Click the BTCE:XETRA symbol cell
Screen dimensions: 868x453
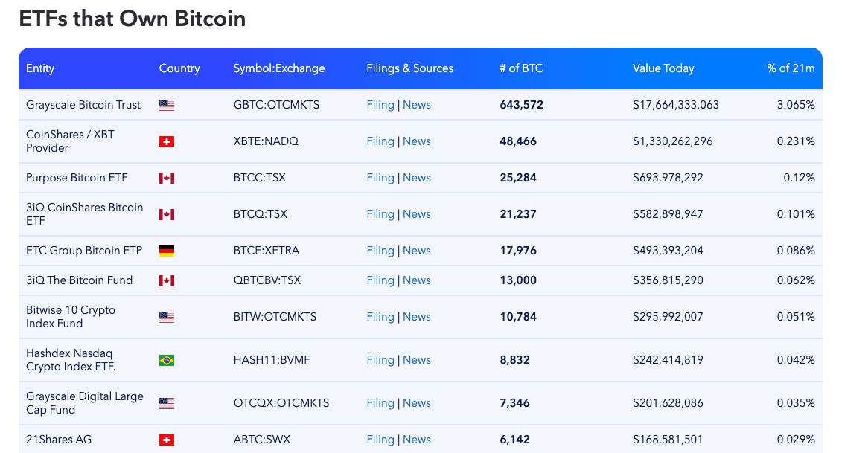point(267,251)
